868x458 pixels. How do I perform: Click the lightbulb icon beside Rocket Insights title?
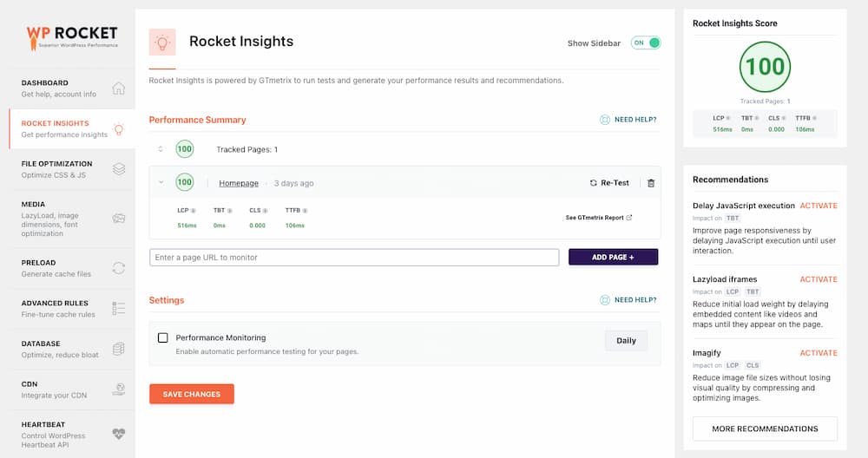(162, 42)
